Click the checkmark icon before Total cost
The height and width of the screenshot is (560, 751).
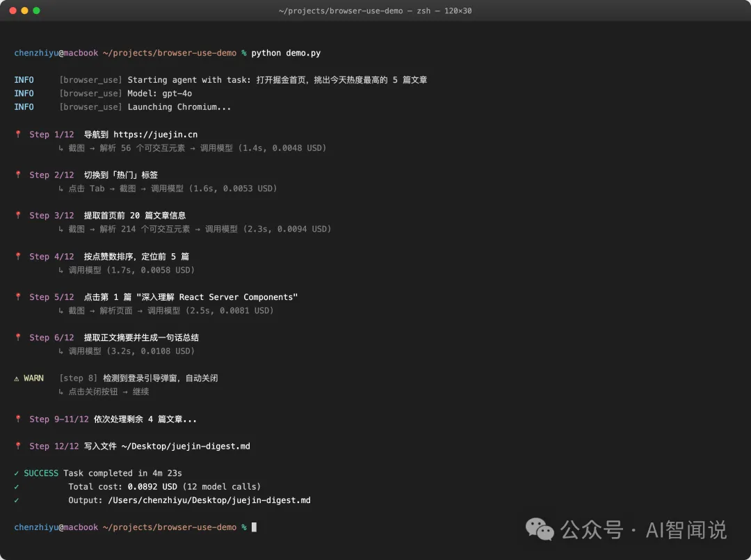17,487
